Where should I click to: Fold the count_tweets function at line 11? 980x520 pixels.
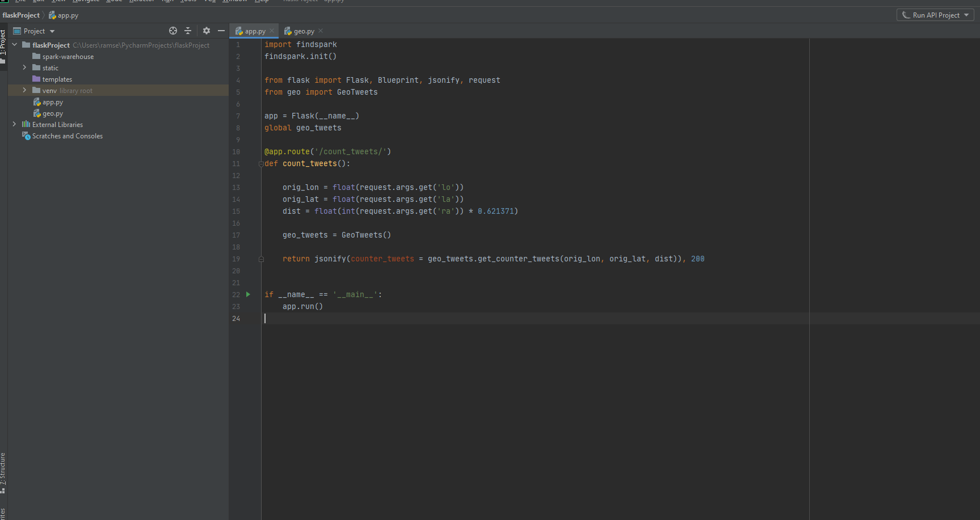261,164
